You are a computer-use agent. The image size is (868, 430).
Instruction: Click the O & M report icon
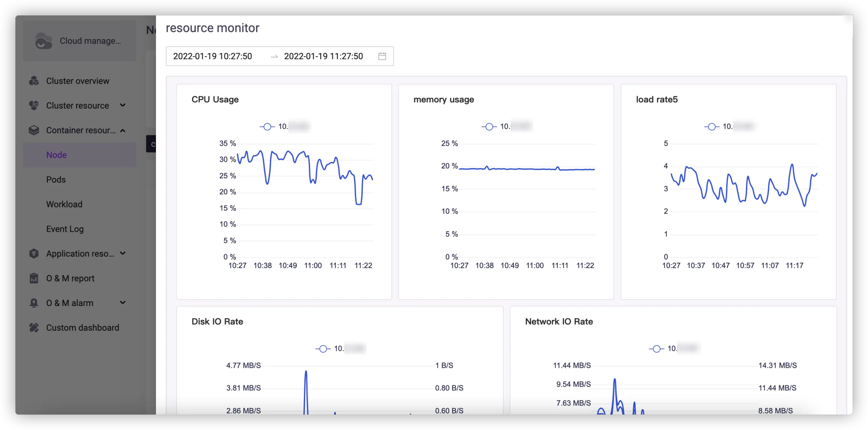coord(34,279)
